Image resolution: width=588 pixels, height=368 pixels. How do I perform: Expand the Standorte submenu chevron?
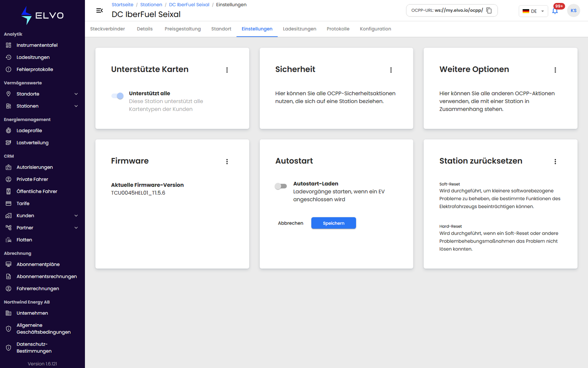click(x=76, y=94)
